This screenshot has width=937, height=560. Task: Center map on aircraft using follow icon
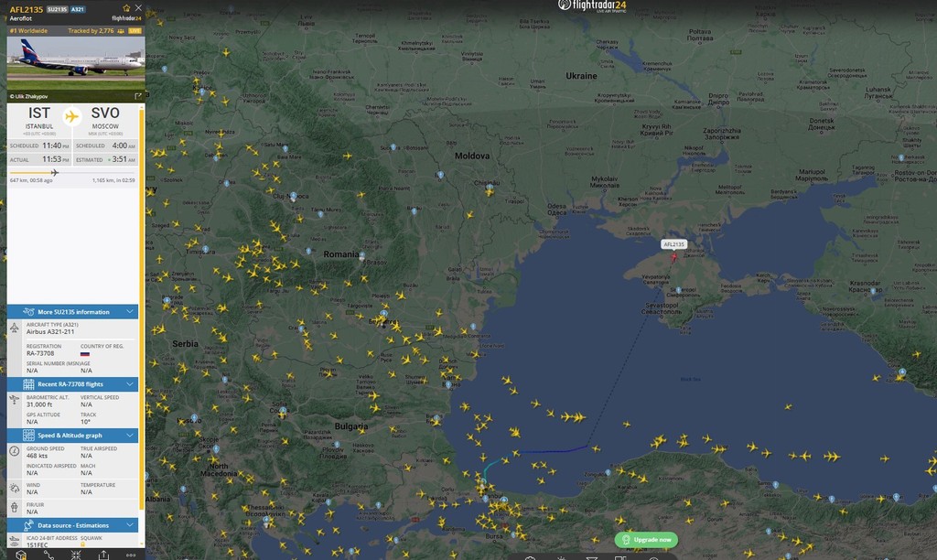click(76, 555)
